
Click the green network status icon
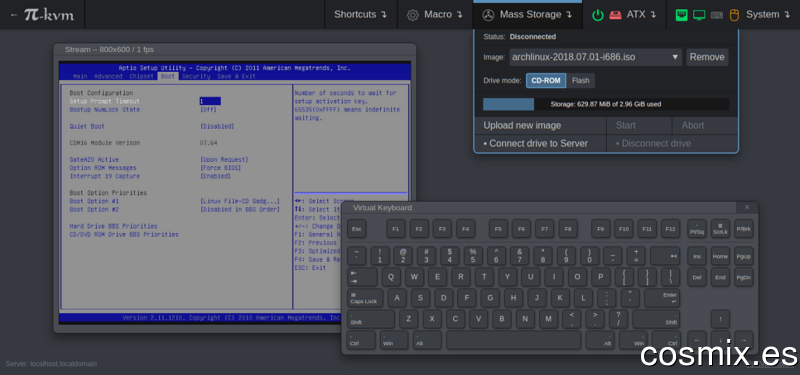(681, 15)
